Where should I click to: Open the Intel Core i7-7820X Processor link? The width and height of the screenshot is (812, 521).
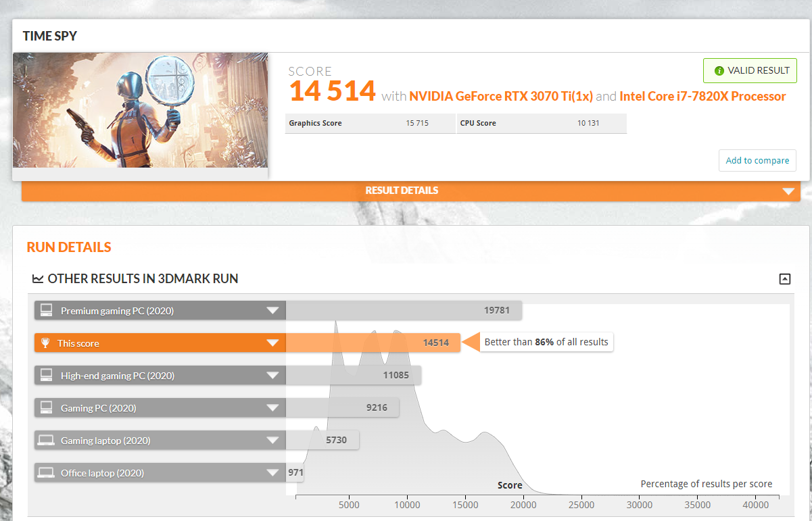702,97
